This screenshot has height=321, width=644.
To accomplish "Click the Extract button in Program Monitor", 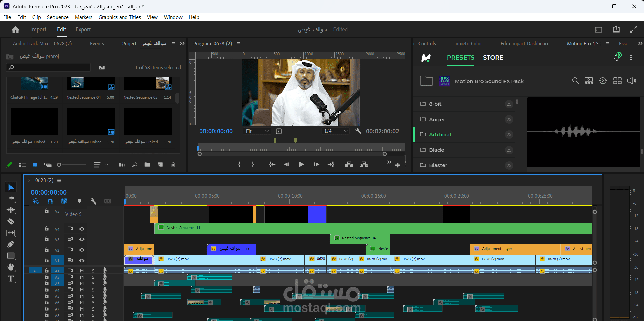I will (364, 164).
